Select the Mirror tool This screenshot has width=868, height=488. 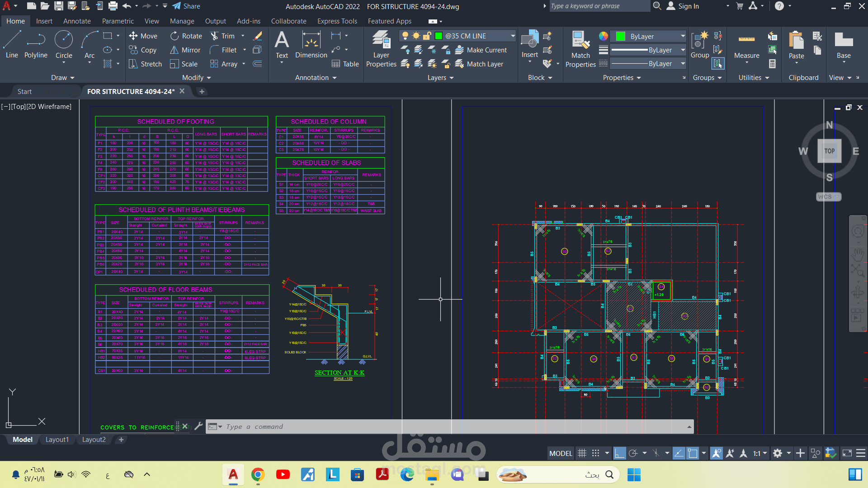coord(185,50)
